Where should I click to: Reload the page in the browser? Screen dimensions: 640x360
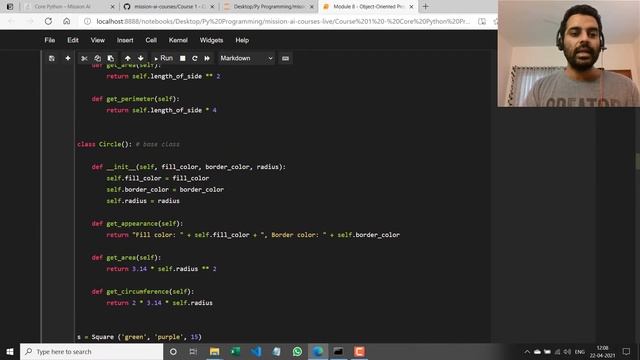(x=48, y=21)
